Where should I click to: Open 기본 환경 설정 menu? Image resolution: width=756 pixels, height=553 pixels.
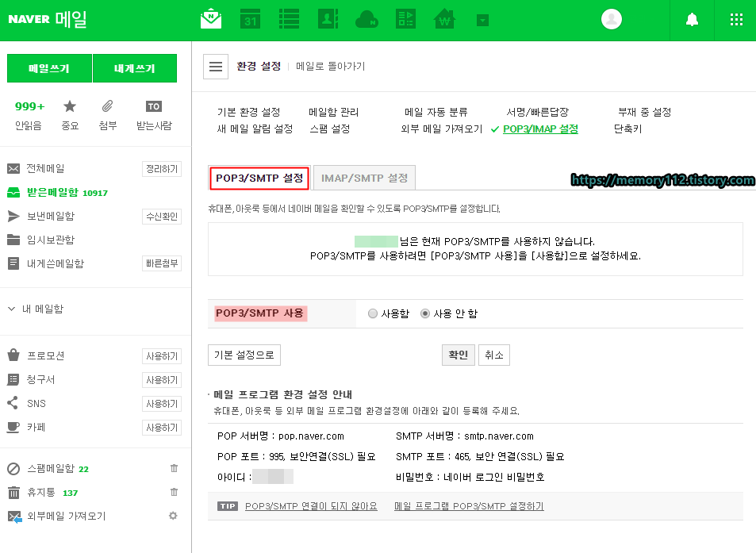pyautogui.click(x=248, y=112)
